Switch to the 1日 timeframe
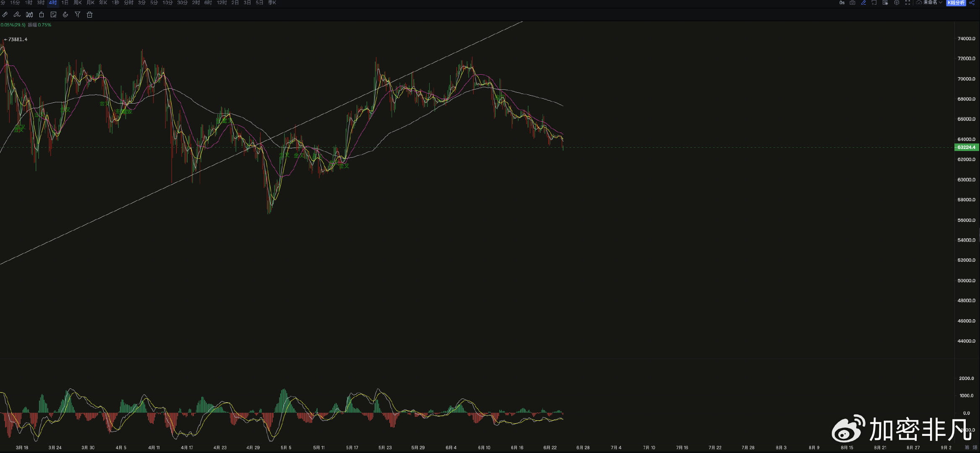 coord(65,3)
